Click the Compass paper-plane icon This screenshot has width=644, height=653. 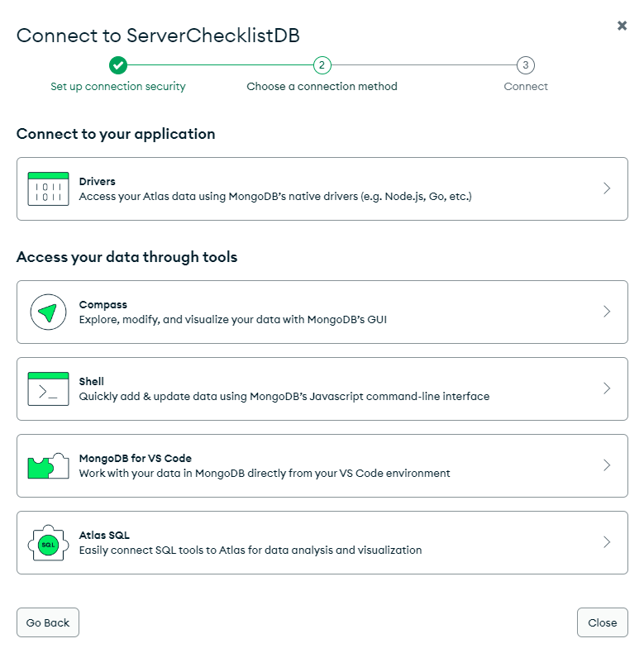pos(48,312)
